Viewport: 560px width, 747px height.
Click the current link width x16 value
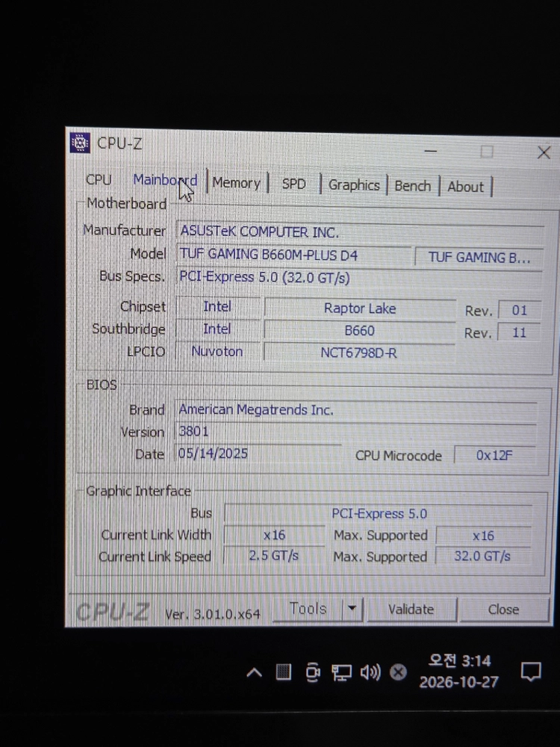pyautogui.click(x=274, y=535)
